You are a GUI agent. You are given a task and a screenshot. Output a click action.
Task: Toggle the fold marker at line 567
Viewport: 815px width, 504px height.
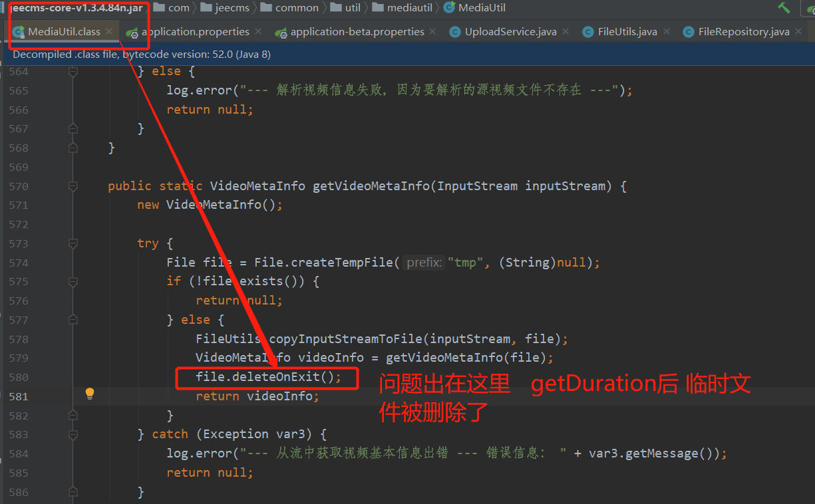[73, 128]
